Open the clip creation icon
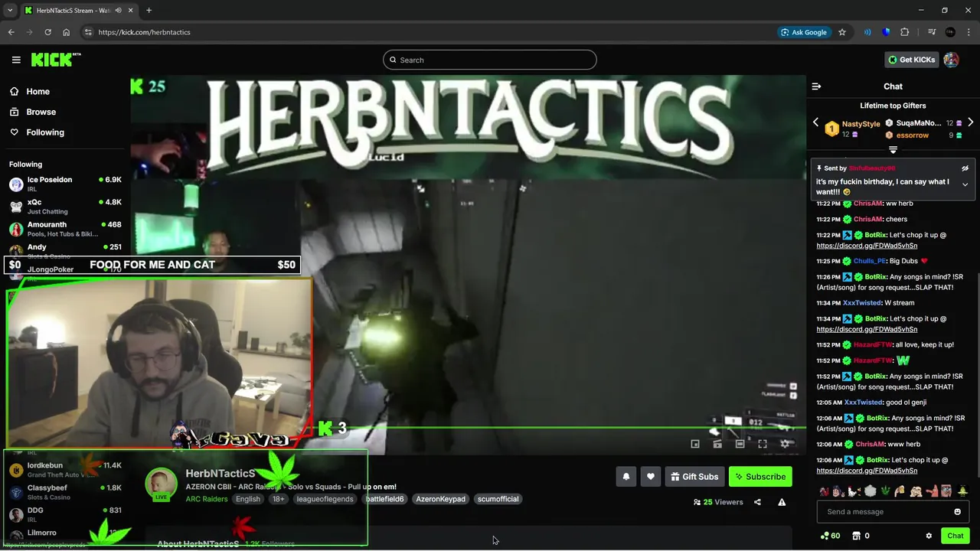This screenshot has width=980, height=551. point(717,444)
